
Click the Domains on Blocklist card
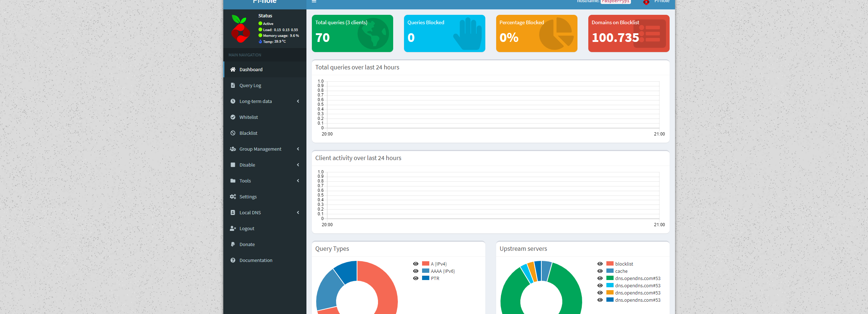click(629, 33)
